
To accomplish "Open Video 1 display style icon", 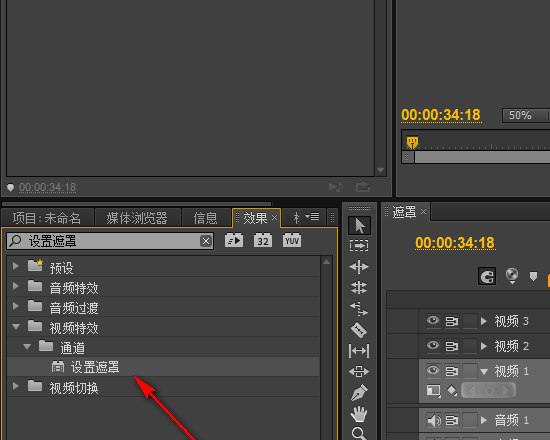I will coord(434,391).
